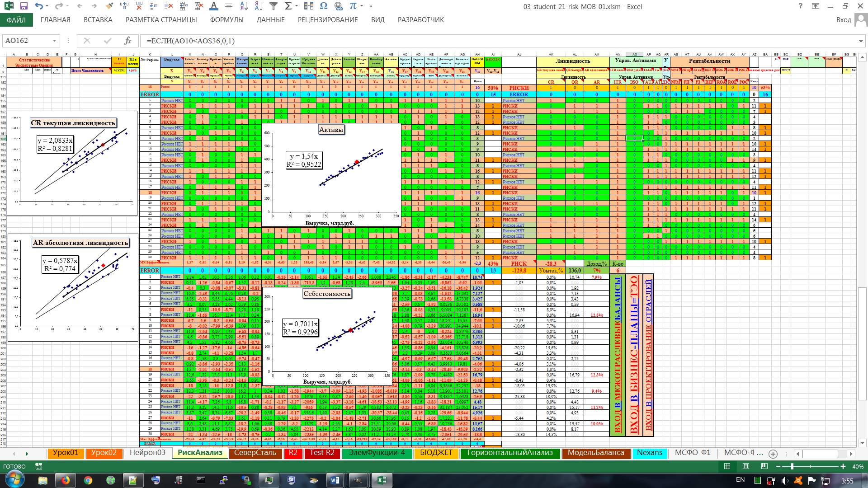Click the Format Painter brush icon
Viewport: 868px width, 488px height.
point(109,6)
